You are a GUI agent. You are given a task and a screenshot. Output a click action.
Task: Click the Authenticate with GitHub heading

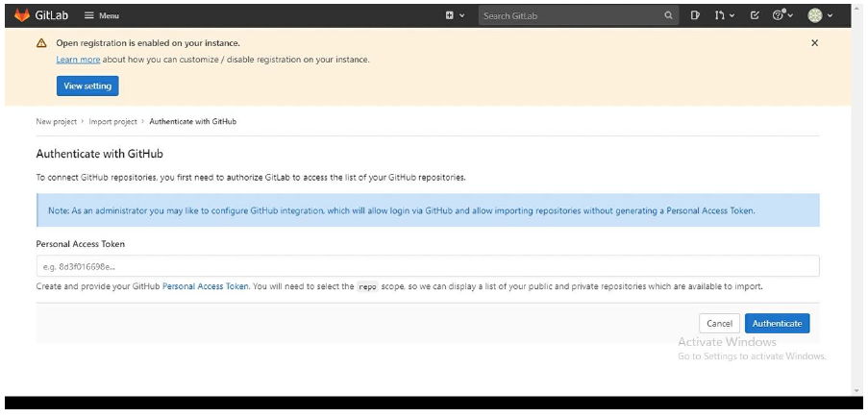click(100, 154)
